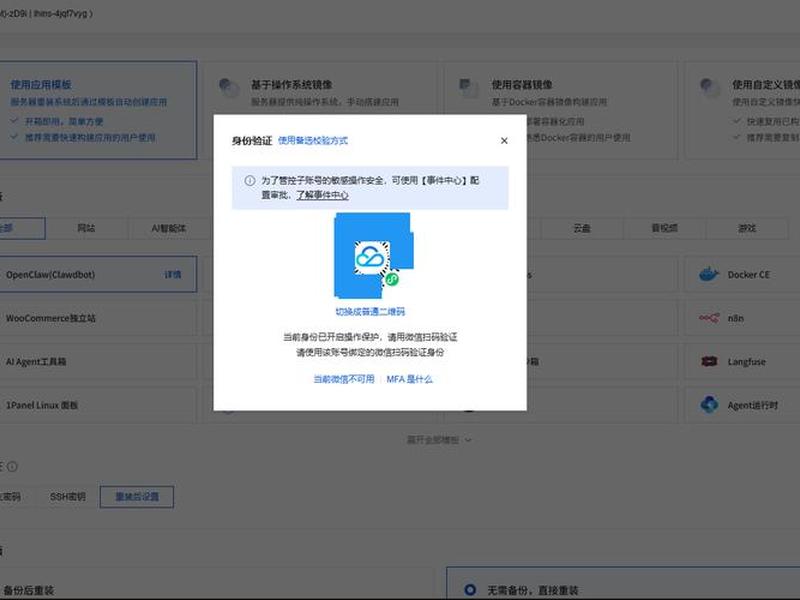
Task: Select the WooCommerce独立站 template
Action: 98,318
